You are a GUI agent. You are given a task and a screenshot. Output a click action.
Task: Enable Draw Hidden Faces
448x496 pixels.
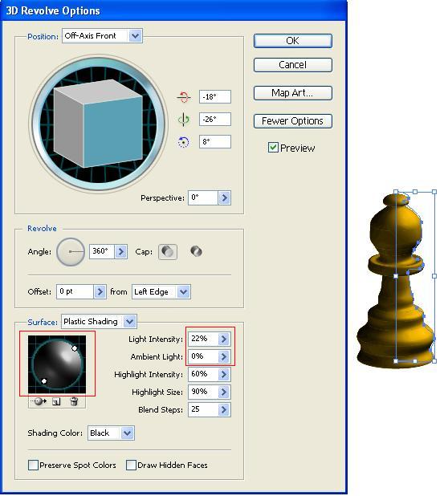click(131, 465)
